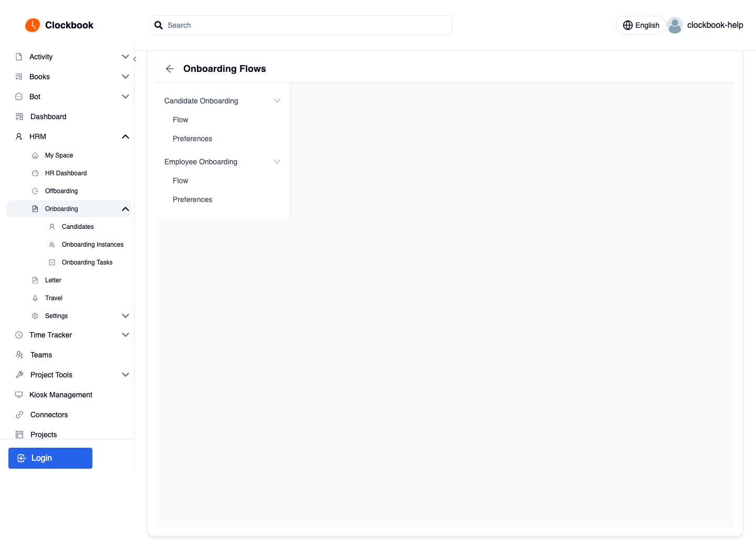
Task: Click the Clockbook logo icon
Action: point(33,25)
